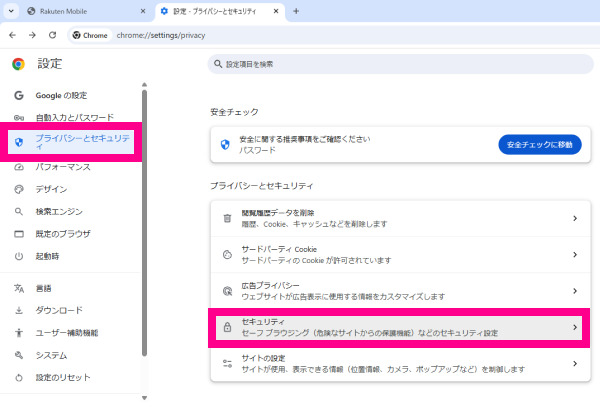The width and height of the screenshot is (600, 402).
Task: Click the browser back arrow button
Action: pos(12,34)
